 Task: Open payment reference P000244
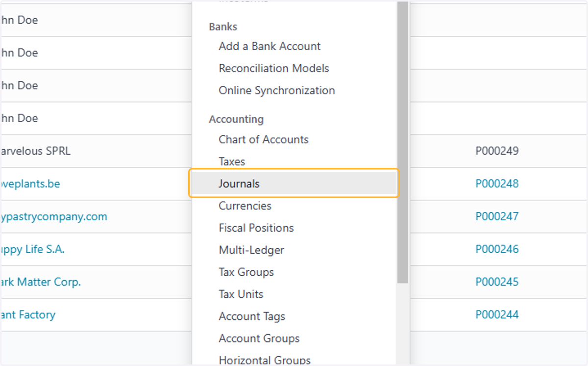coord(497,314)
